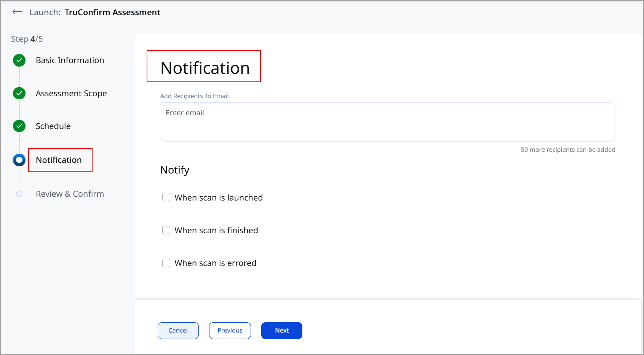Click the 'Step 4/5' indicator
The width and height of the screenshot is (644, 355).
tap(27, 39)
